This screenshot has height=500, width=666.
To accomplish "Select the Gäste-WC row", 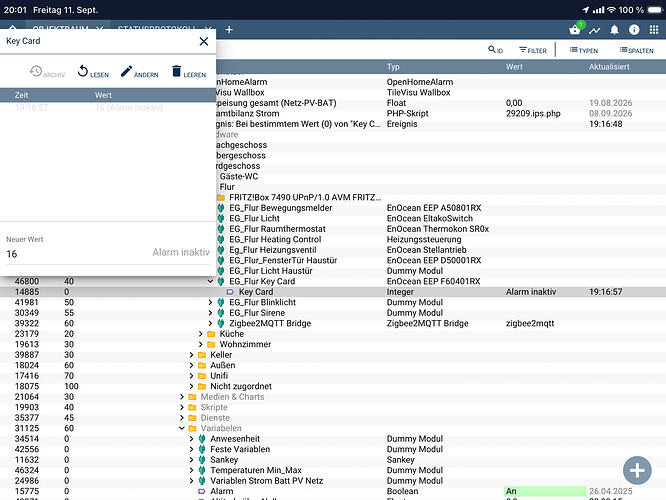I will coord(441,177).
